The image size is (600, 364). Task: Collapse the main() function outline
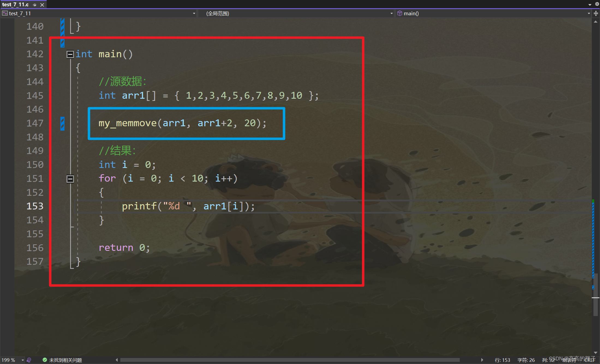(70, 54)
